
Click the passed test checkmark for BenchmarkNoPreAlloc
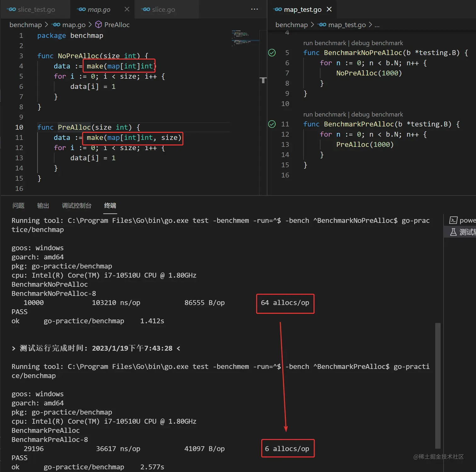tap(272, 53)
